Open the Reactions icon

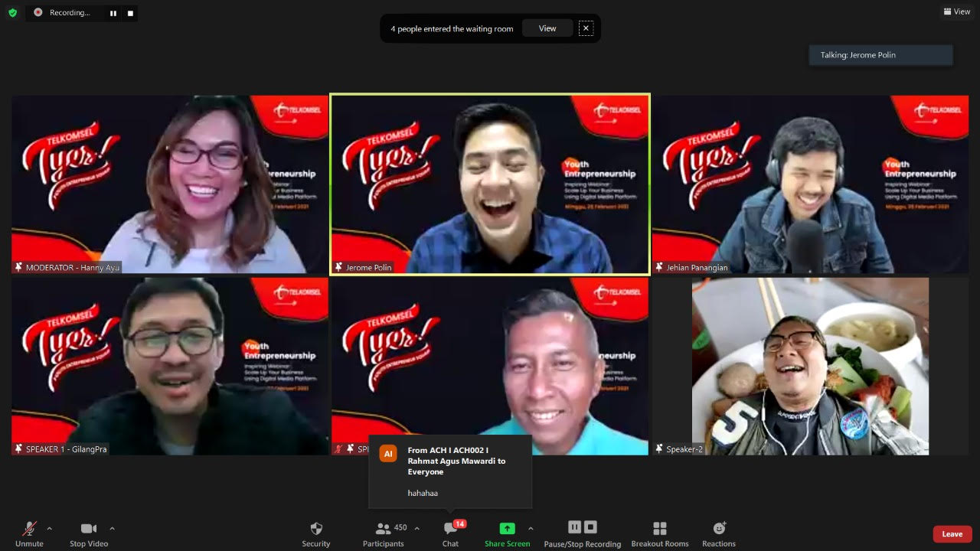[x=718, y=528]
